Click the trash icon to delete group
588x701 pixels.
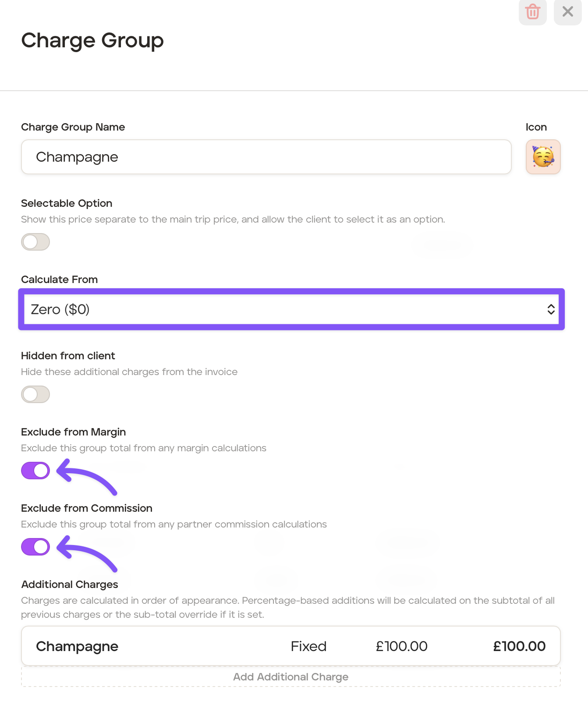click(532, 12)
